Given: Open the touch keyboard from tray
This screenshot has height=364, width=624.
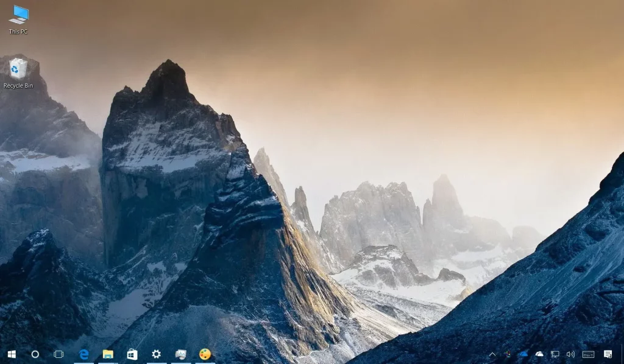Looking at the screenshot, I should click(x=588, y=354).
